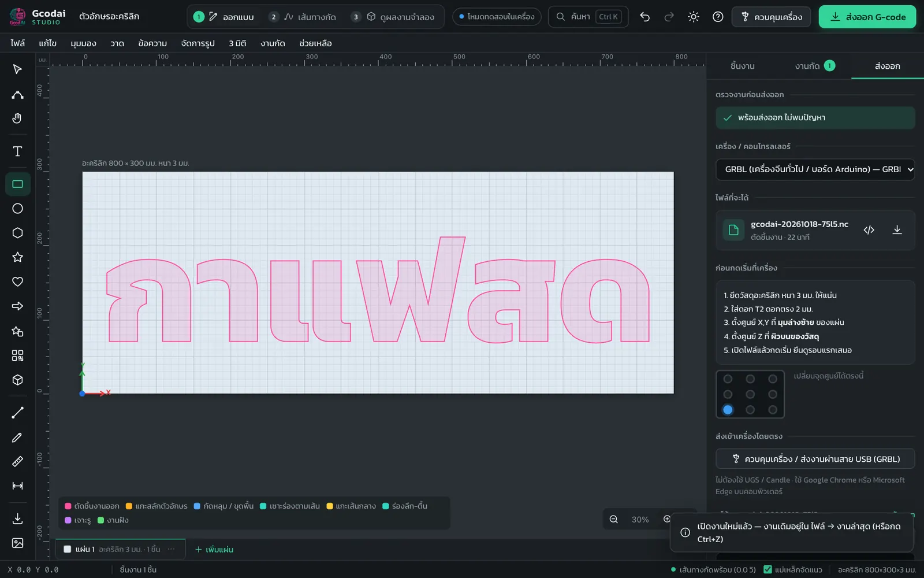Choose the heart shape tool
The height and width of the screenshot is (578, 924).
tap(17, 282)
